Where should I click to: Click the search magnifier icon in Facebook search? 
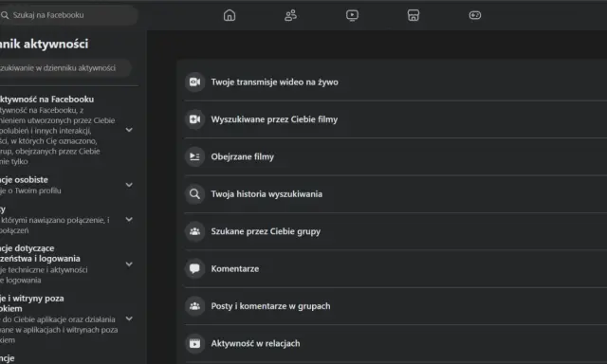pos(5,15)
